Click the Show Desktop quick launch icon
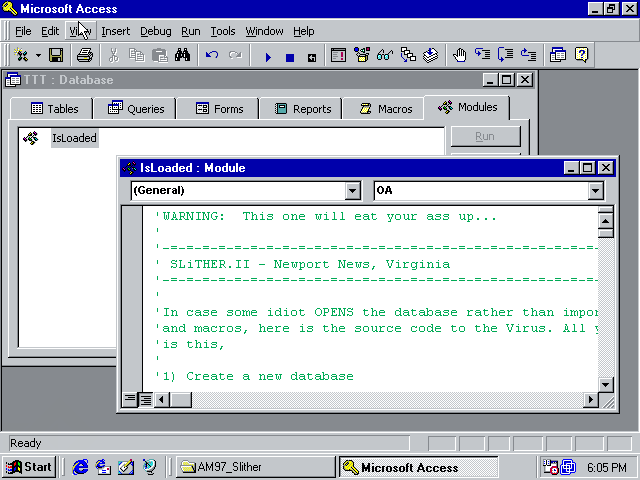 coord(126,467)
